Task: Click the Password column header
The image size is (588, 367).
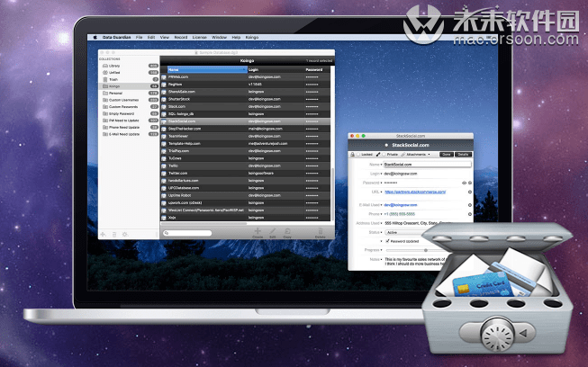Action: point(317,69)
